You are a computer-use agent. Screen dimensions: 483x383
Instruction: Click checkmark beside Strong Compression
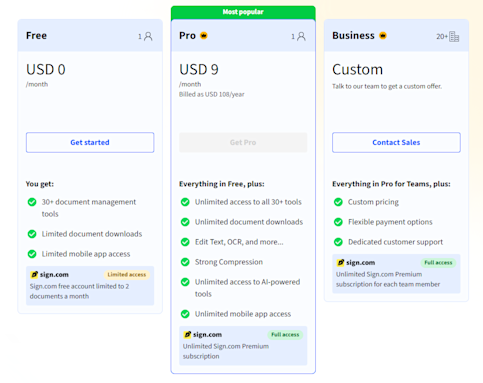pyautogui.click(x=185, y=262)
